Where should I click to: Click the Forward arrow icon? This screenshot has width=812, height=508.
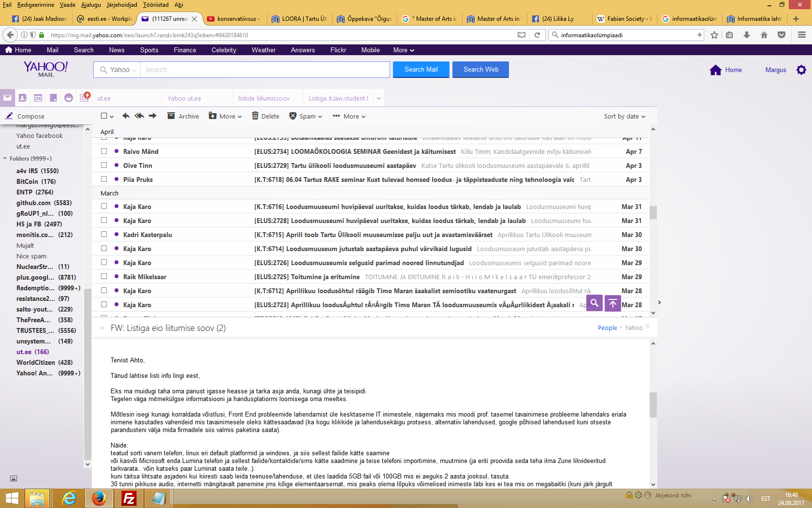[153, 116]
